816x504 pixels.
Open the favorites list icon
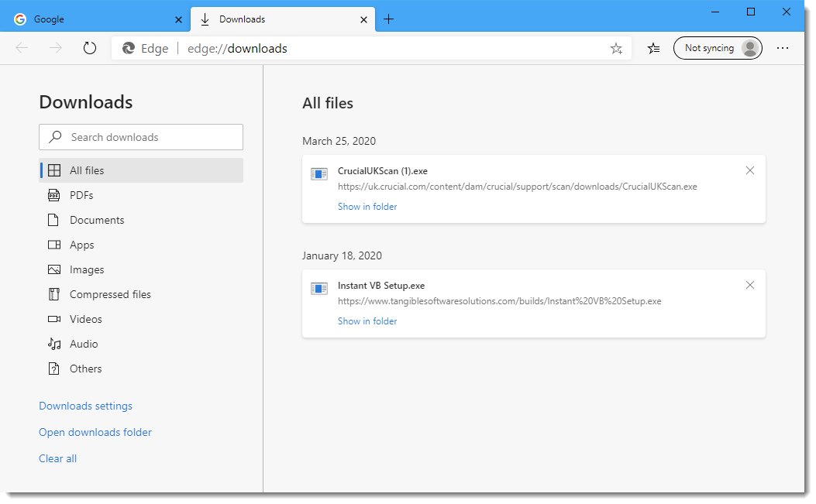pos(653,48)
